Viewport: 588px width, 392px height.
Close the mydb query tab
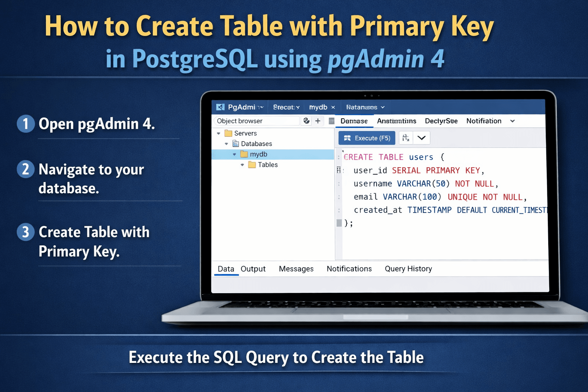(333, 107)
